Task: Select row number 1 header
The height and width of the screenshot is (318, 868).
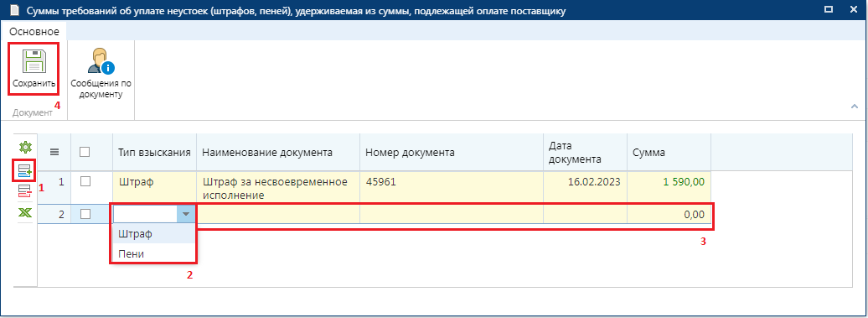Action: point(54,187)
